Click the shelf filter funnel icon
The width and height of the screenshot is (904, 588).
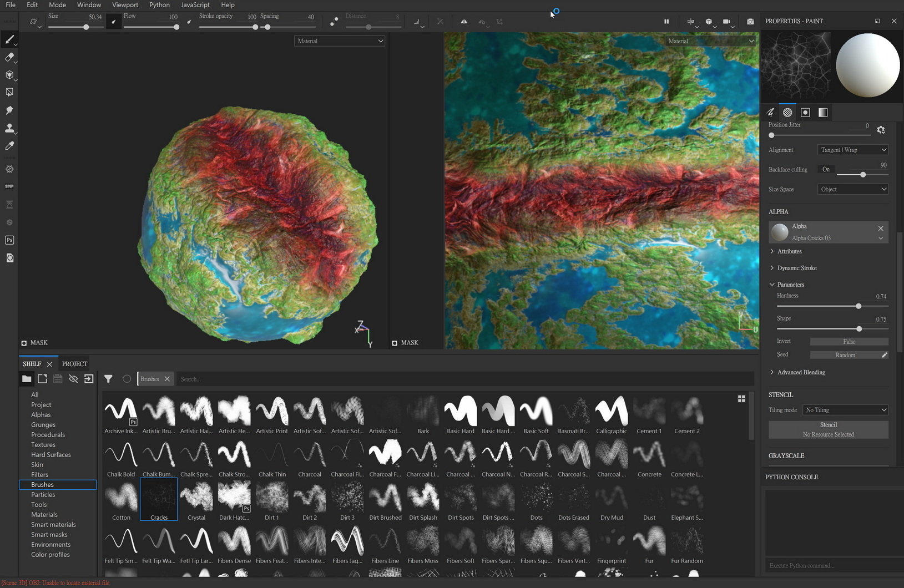point(108,379)
